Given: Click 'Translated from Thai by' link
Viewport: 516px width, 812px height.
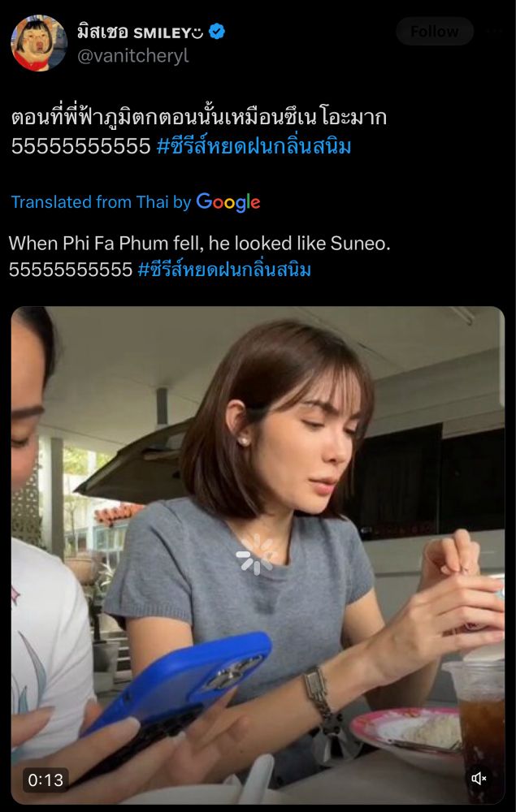Looking at the screenshot, I should (x=102, y=202).
